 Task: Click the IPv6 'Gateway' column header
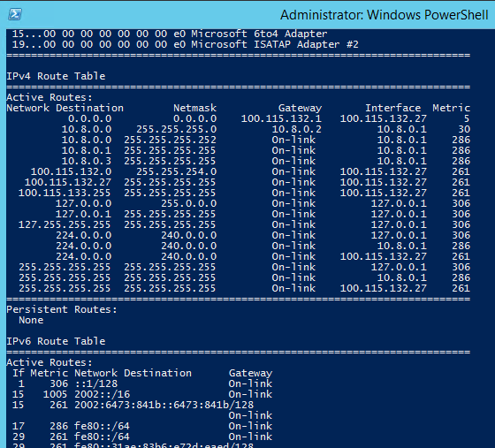point(251,373)
